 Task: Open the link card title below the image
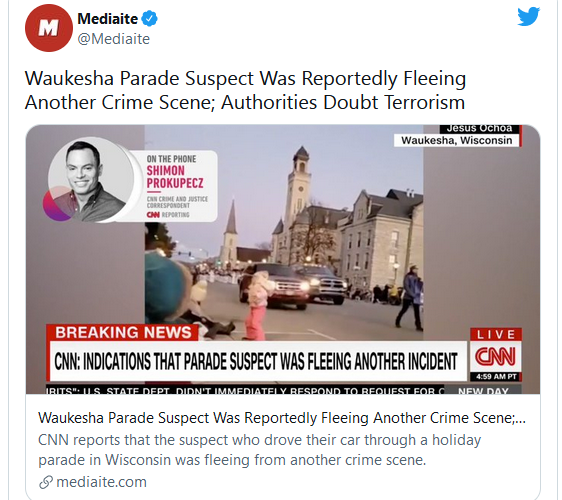282,418
